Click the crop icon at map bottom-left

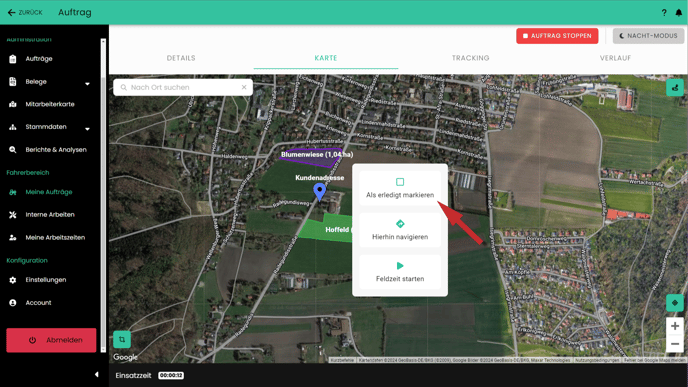(122, 339)
